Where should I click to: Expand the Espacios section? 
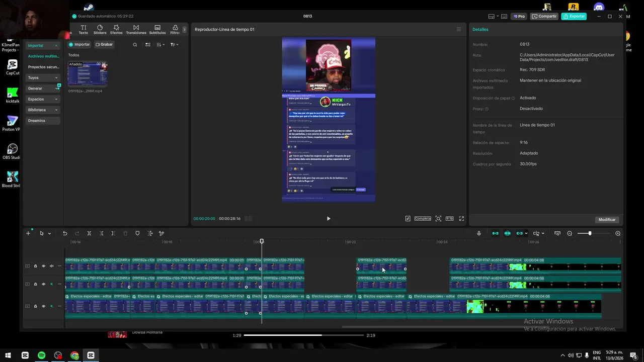click(x=56, y=100)
